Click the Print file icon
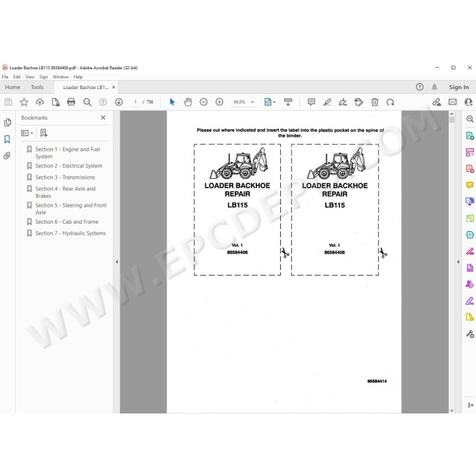The image size is (476, 476). point(71,102)
